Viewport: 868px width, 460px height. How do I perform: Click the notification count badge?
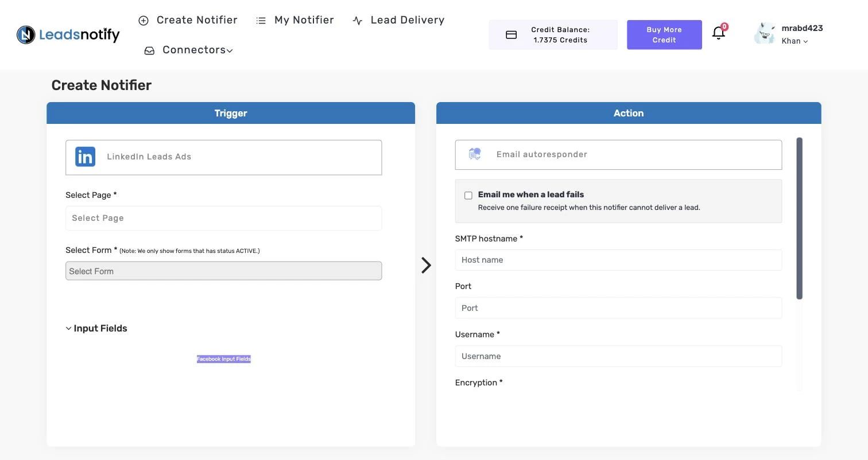tap(724, 26)
